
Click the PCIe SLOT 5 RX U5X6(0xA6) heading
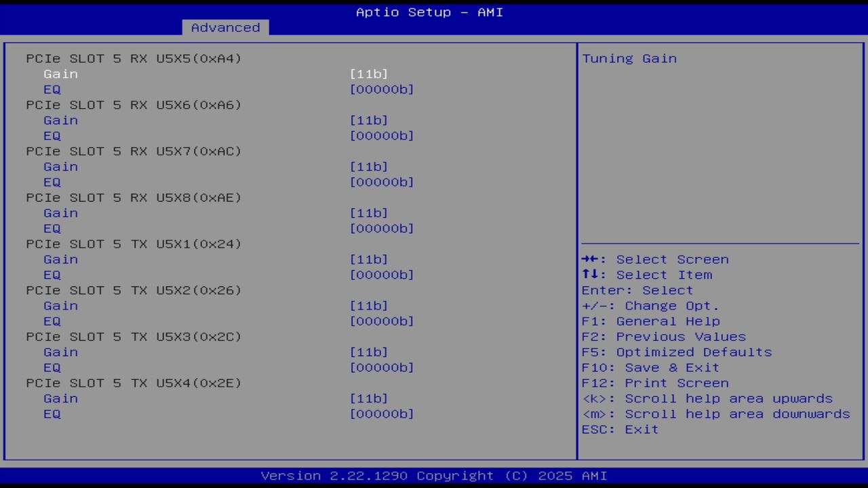[x=134, y=105]
